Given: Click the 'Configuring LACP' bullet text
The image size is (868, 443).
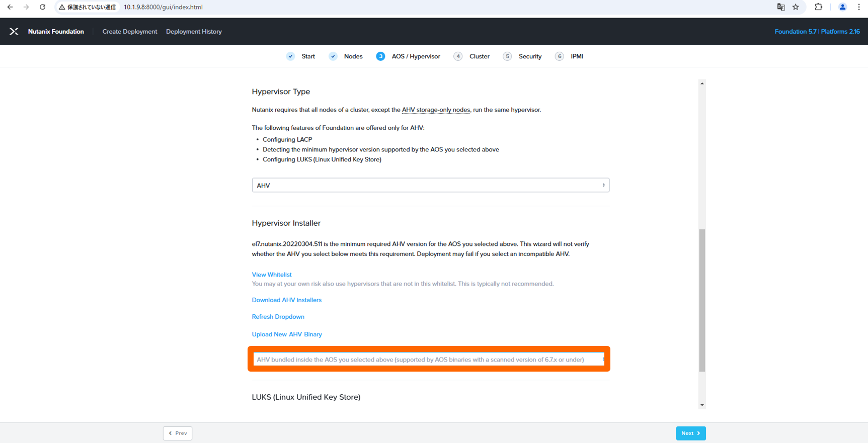Looking at the screenshot, I should click(287, 139).
